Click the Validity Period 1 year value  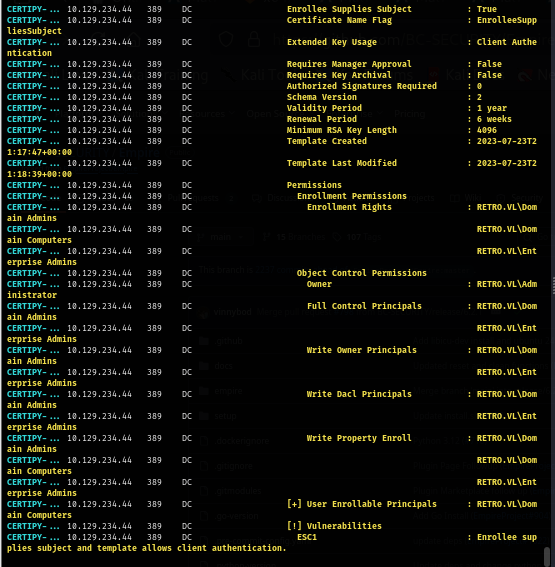492,108
